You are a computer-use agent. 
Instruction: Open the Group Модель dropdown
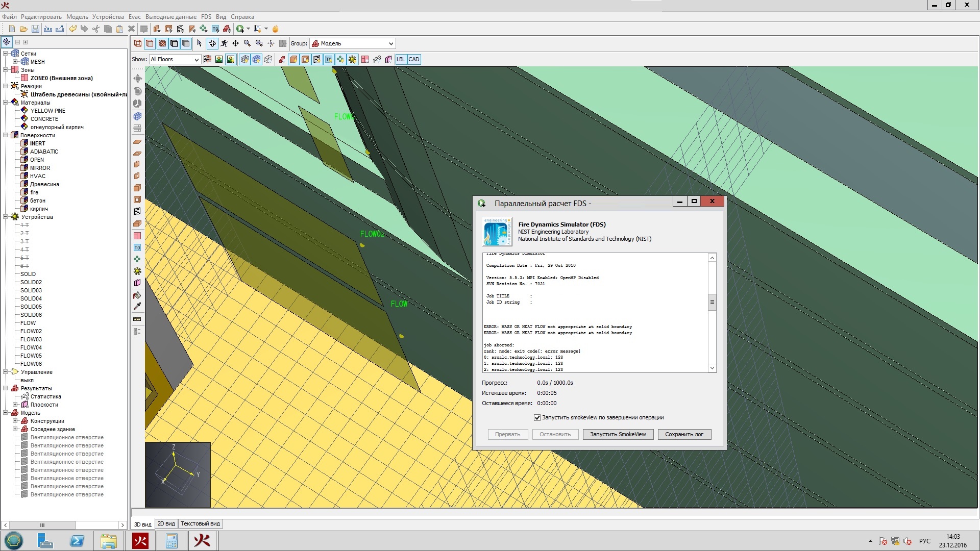click(353, 43)
